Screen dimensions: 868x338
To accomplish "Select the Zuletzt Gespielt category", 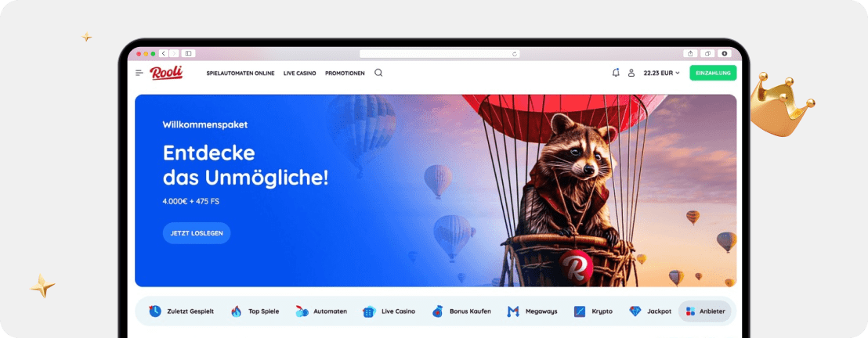I will coord(181,311).
